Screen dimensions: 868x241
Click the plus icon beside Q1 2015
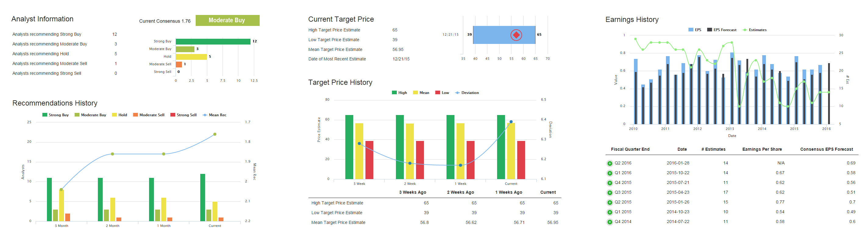pos(610,212)
